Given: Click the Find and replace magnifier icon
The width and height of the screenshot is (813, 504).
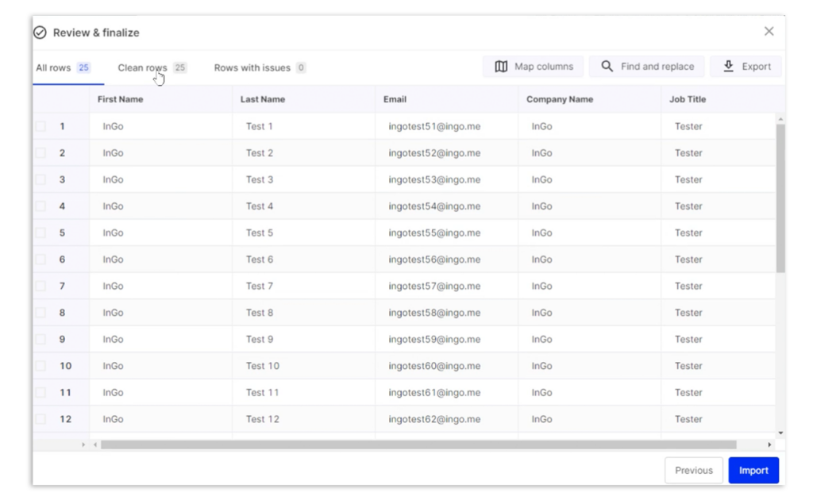Looking at the screenshot, I should (x=607, y=67).
